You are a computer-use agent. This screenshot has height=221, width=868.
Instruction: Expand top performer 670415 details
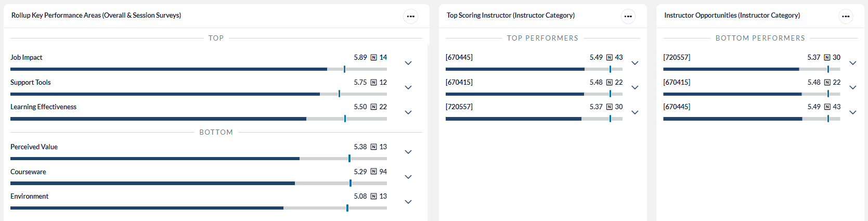(634, 87)
